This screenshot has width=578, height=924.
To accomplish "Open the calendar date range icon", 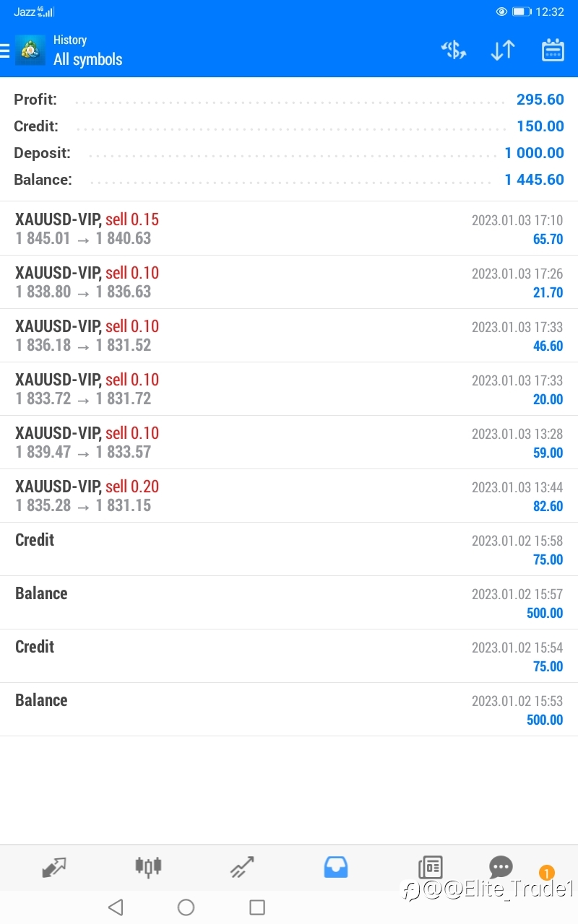I will (x=553, y=50).
